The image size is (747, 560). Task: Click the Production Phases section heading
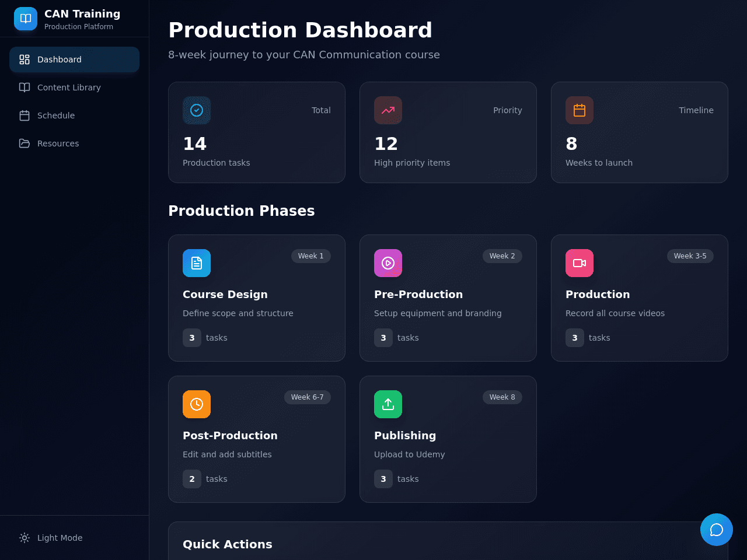242,211
